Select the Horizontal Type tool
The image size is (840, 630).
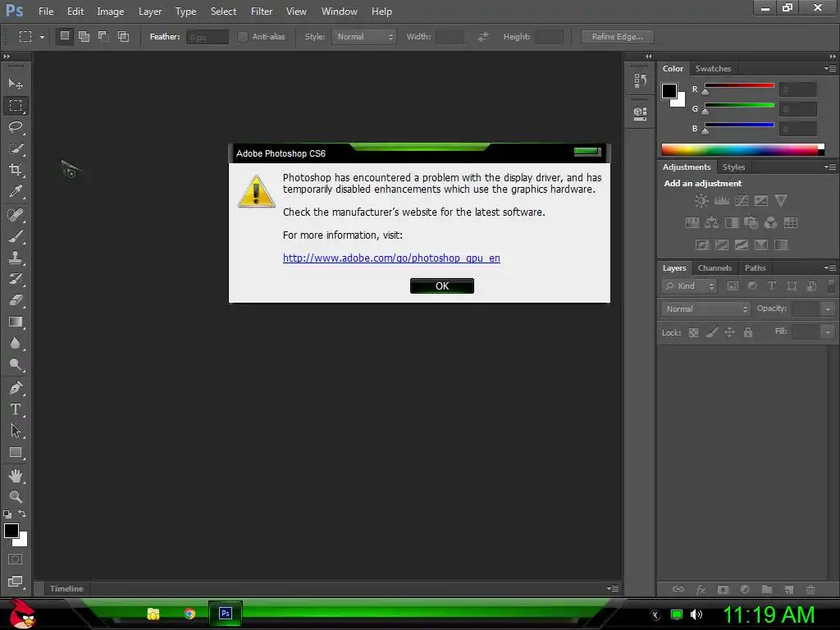point(16,409)
